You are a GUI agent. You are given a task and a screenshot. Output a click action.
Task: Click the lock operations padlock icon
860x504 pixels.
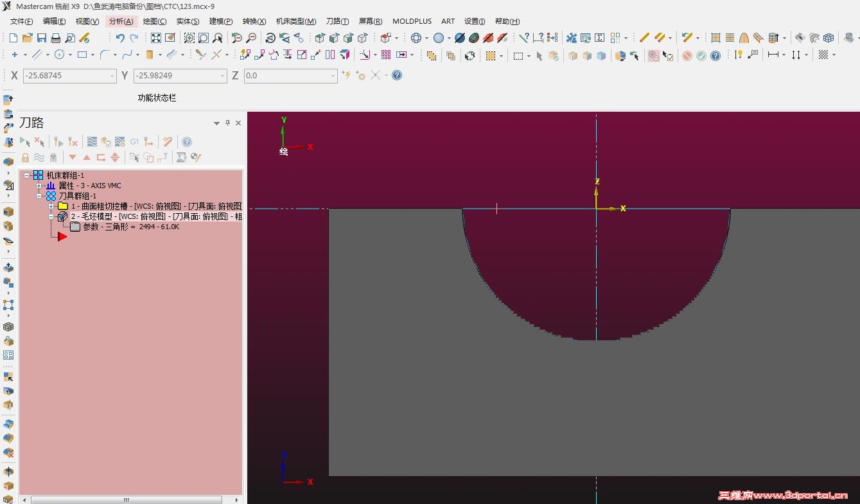click(x=25, y=157)
